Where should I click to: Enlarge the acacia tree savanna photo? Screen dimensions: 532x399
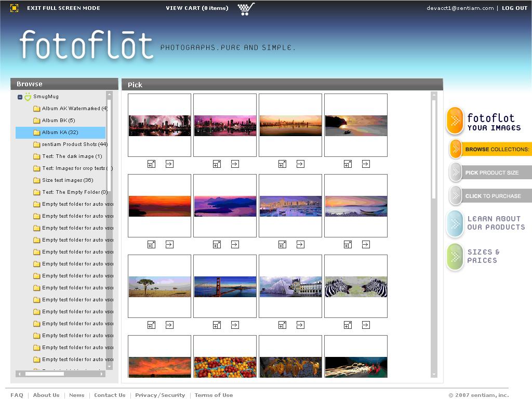151,325
